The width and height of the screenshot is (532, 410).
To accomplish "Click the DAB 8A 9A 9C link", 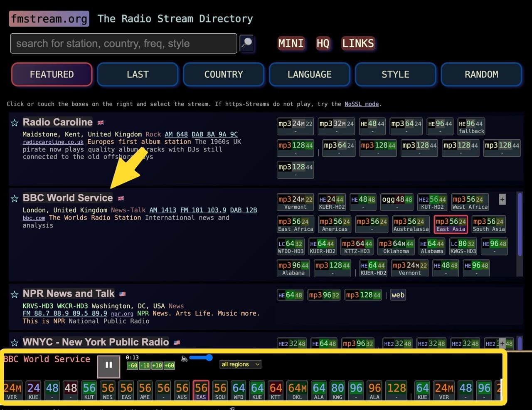I will pos(215,134).
